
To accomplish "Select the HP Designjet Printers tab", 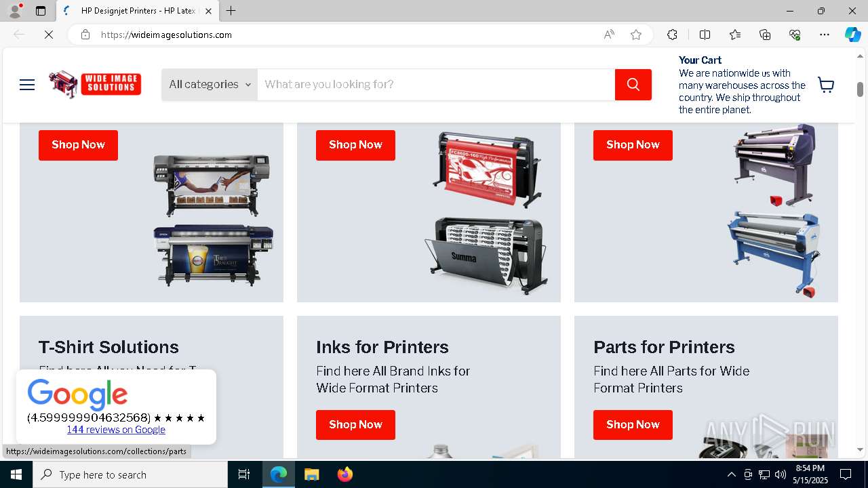I will tap(138, 11).
